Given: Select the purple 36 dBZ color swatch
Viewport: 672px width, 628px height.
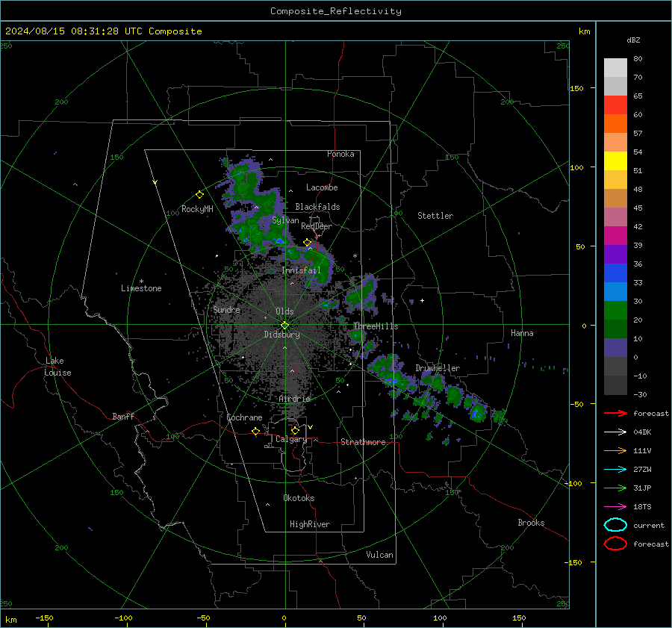Looking at the screenshot, I should coord(615,254).
